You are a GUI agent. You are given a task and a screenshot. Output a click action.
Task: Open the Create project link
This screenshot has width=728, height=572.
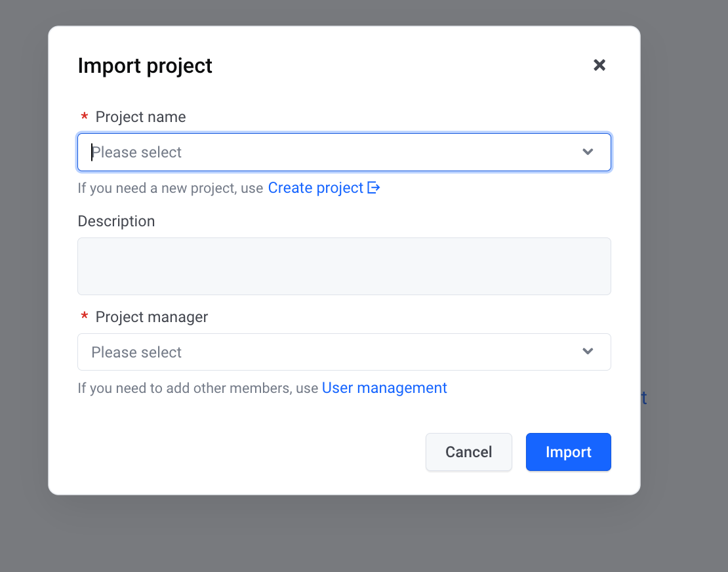(315, 188)
